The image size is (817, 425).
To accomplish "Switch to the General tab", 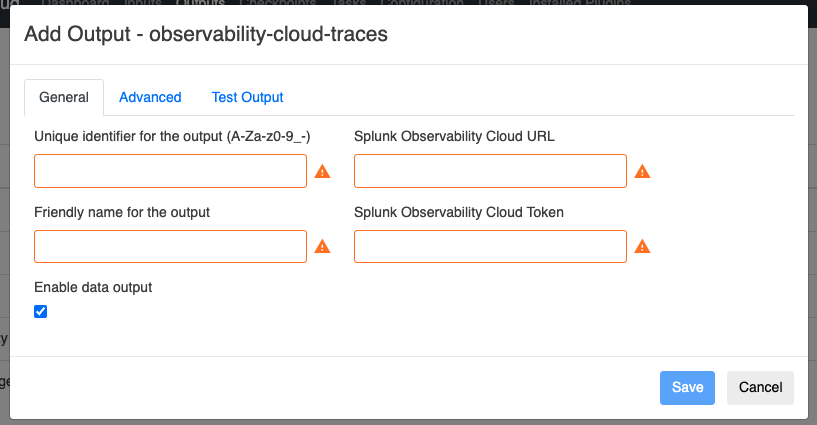I will (x=64, y=97).
